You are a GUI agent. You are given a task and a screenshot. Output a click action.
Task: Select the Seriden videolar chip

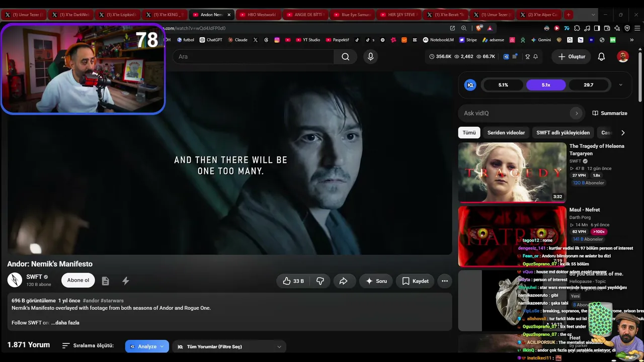506,133
